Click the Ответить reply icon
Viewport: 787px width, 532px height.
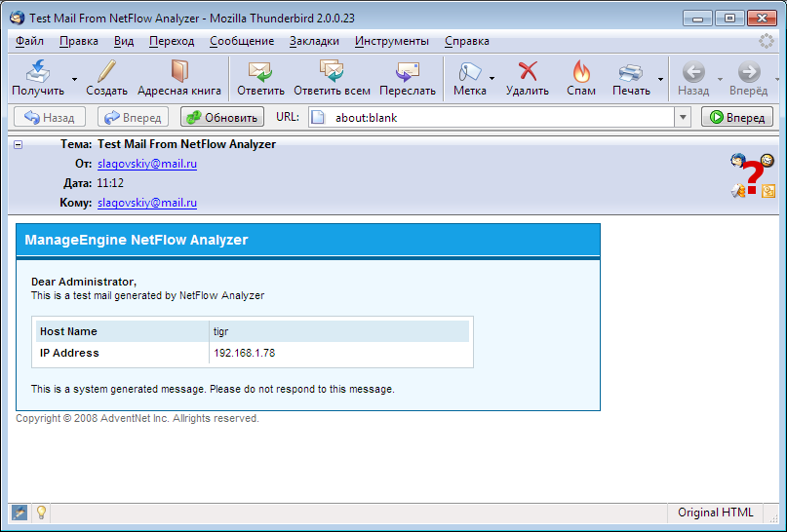[x=260, y=72]
